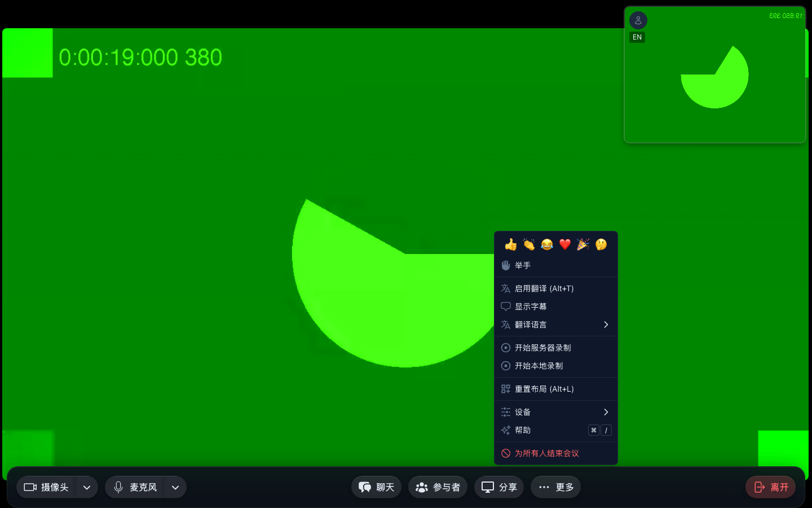Send the clapping hands reaction
The width and height of the screenshot is (812, 508).
tap(529, 244)
